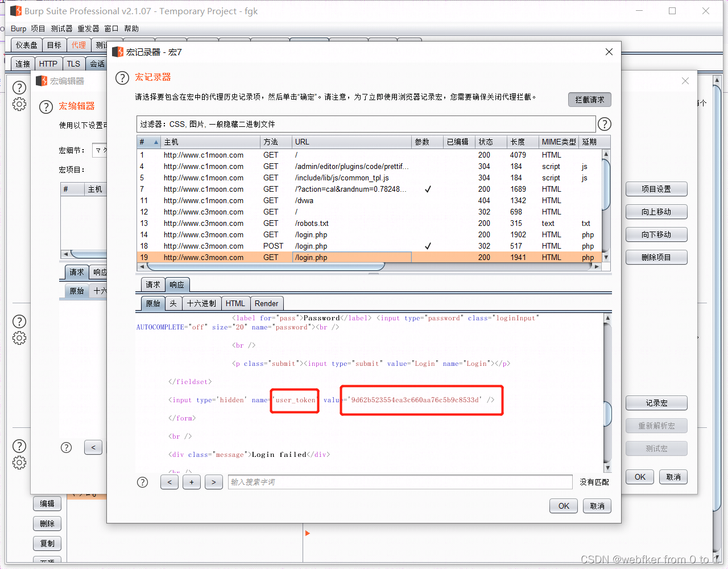The height and width of the screenshot is (569, 728).
Task: Click the 项目设置 button
Action: 656,189
